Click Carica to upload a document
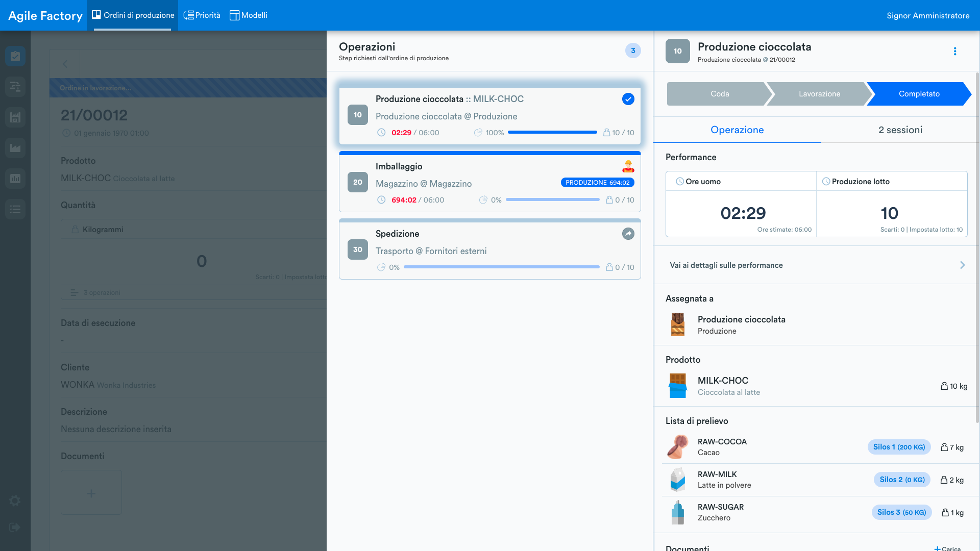The width and height of the screenshot is (980, 551). tap(947, 548)
